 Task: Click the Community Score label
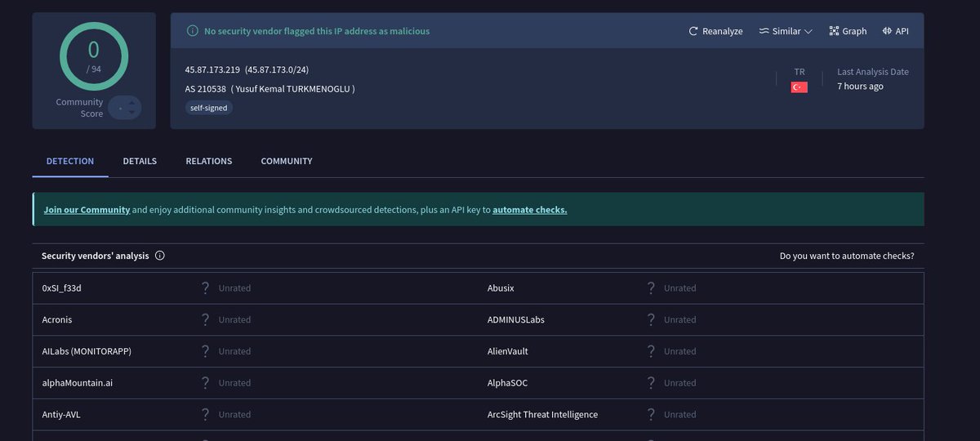point(80,108)
